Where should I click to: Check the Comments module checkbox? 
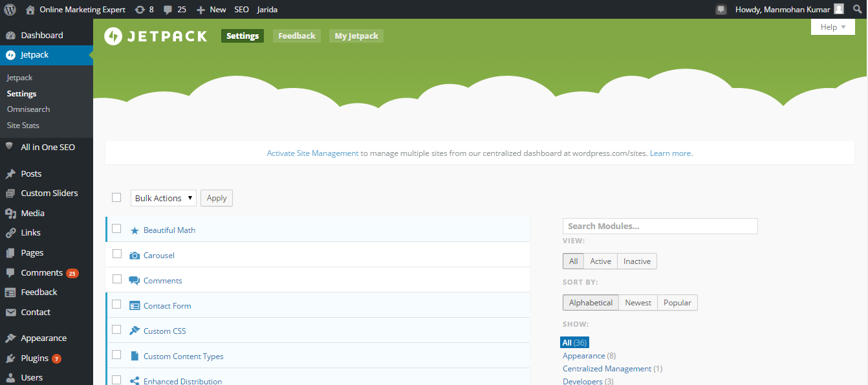116,278
